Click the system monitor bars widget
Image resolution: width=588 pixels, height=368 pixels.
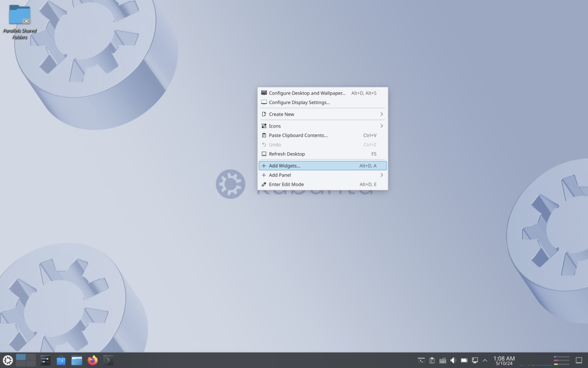(x=562, y=361)
